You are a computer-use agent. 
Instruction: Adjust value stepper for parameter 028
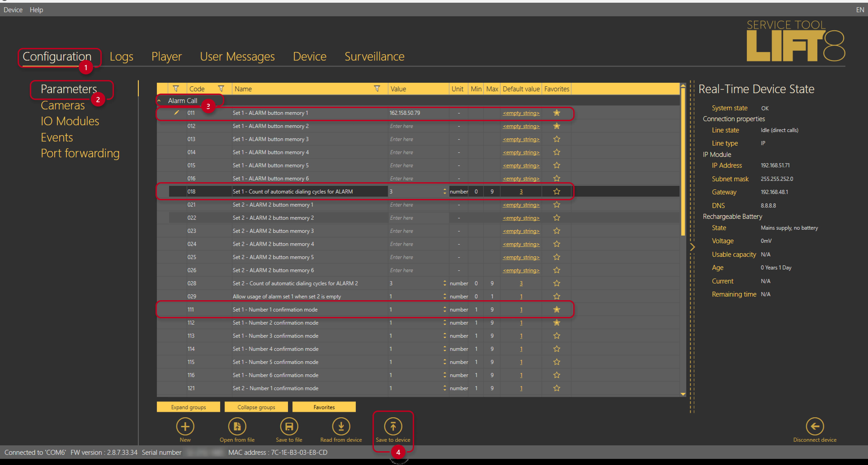(445, 283)
